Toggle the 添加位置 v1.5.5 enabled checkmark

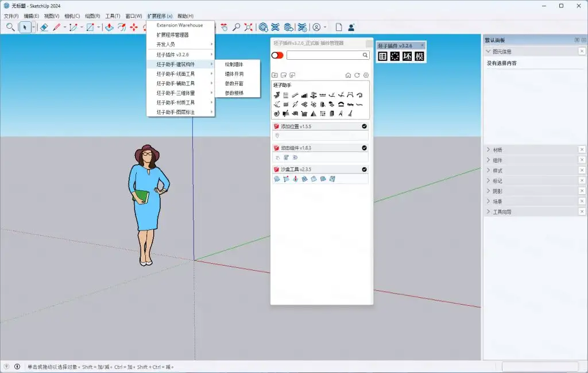[364, 126]
